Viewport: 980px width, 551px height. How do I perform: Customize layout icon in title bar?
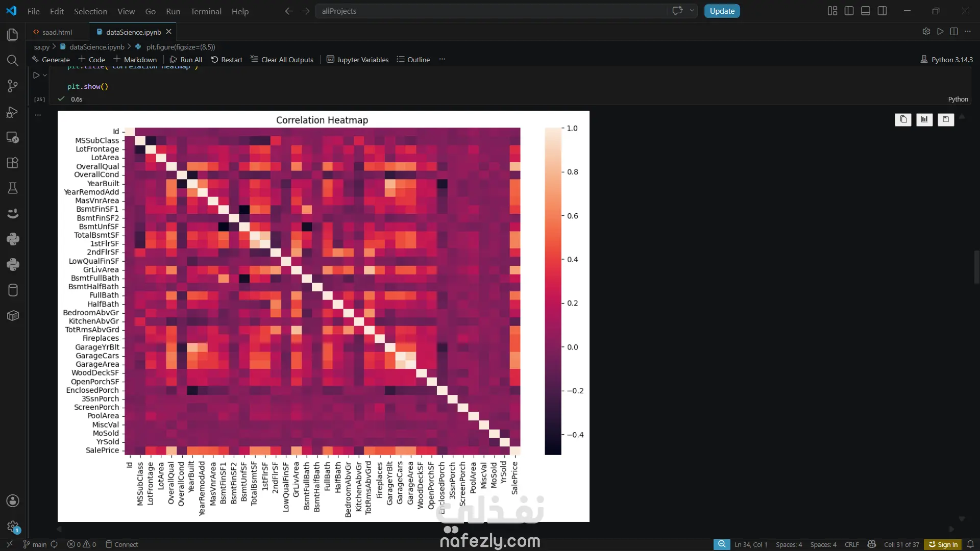click(x=832, y=11)
